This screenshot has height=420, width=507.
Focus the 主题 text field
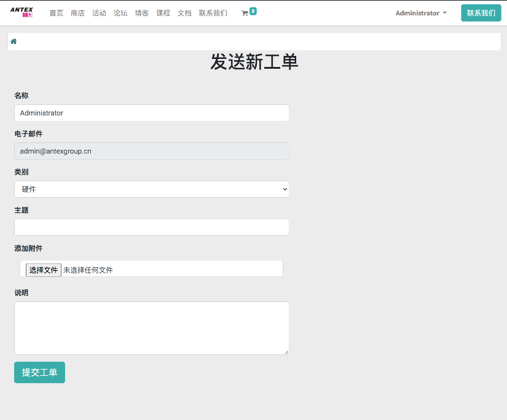[151, 227]
